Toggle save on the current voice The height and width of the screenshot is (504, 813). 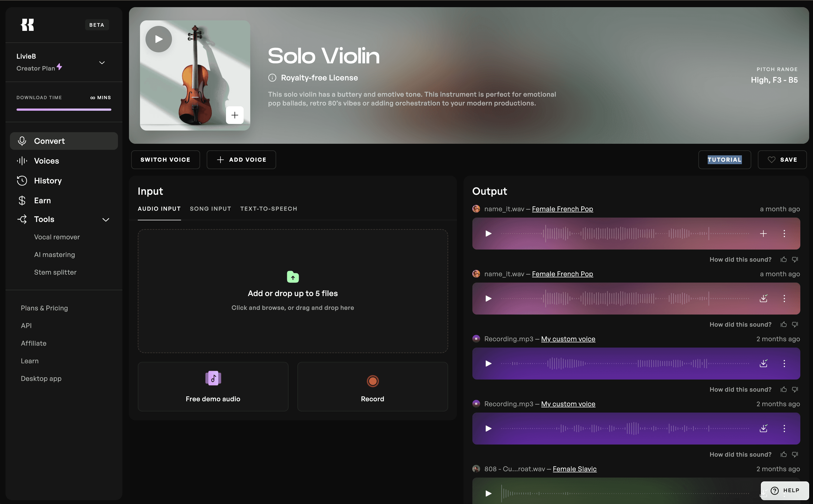click(782, 160)
